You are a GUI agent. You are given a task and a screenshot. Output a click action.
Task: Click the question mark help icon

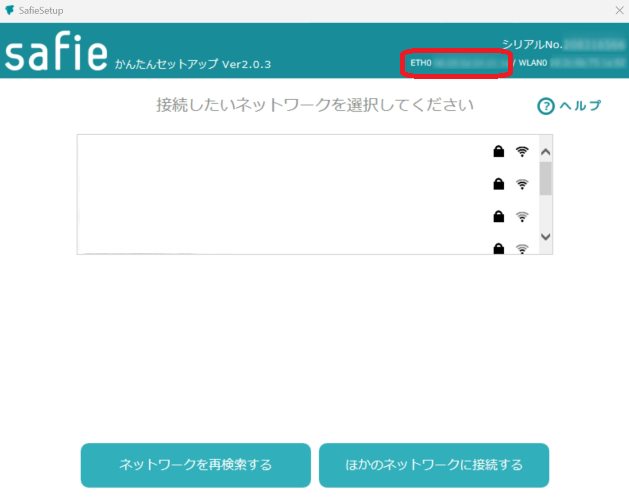click(546, 106)
